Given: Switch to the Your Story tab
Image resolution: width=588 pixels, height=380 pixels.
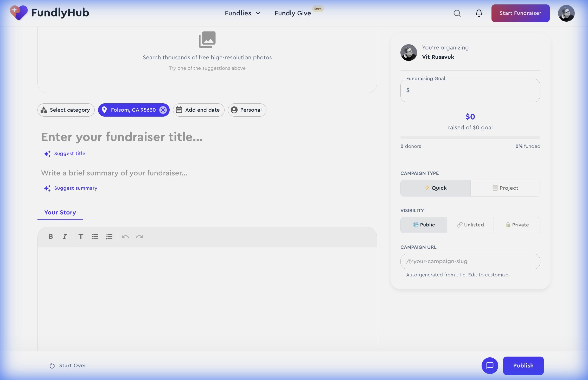Looking at the screenshot, I should (60, 212).
